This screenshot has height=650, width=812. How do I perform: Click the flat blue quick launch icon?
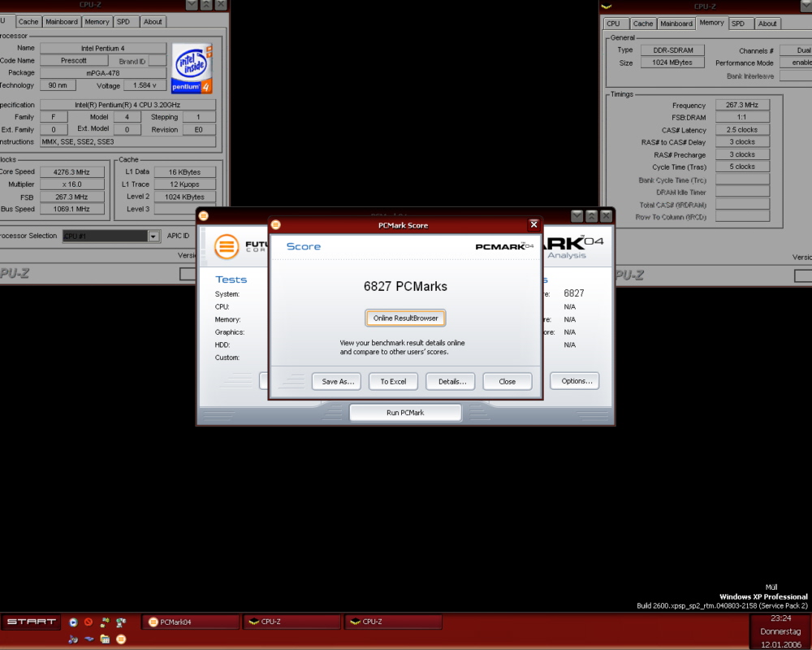pos(89,639)
